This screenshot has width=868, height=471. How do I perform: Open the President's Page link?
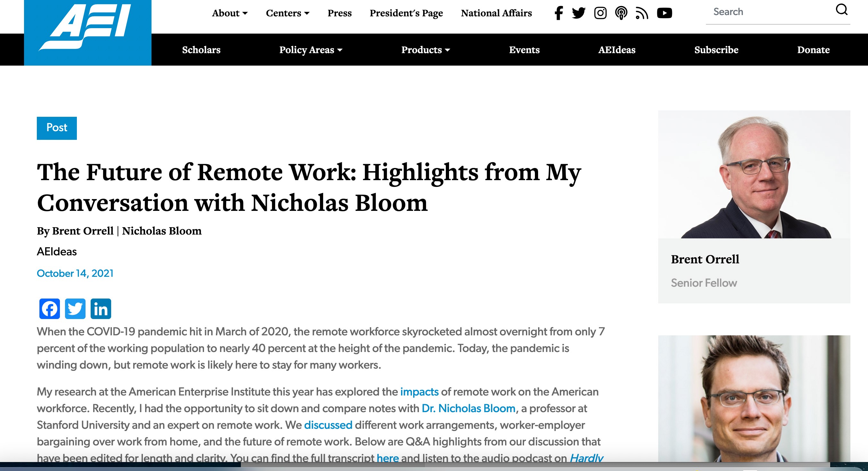(406, 13)
